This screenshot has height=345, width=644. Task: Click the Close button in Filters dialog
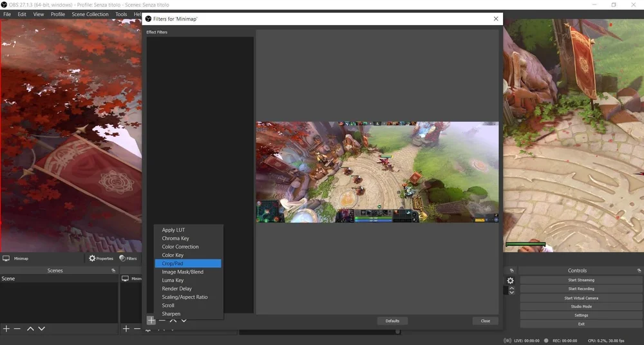[x=485, y=321]
